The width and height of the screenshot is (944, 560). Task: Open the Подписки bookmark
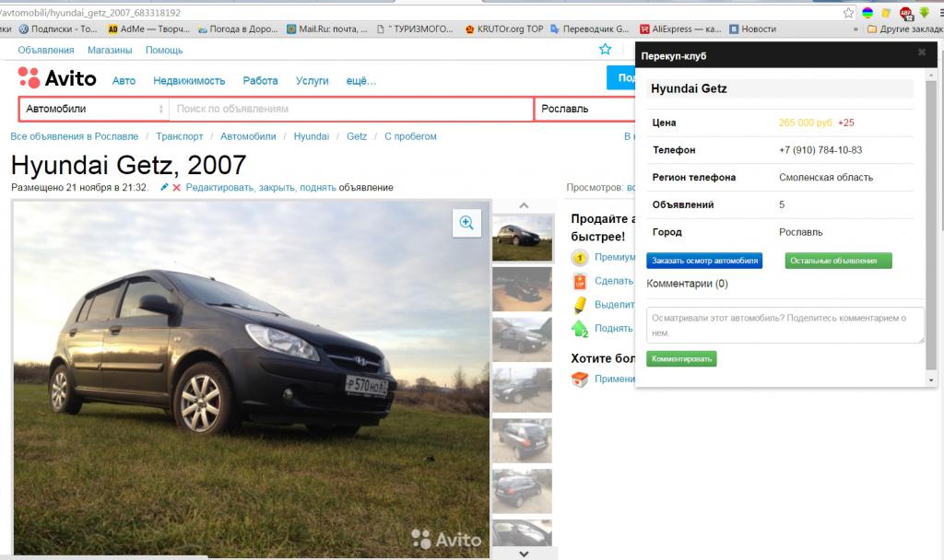point(58,29)
